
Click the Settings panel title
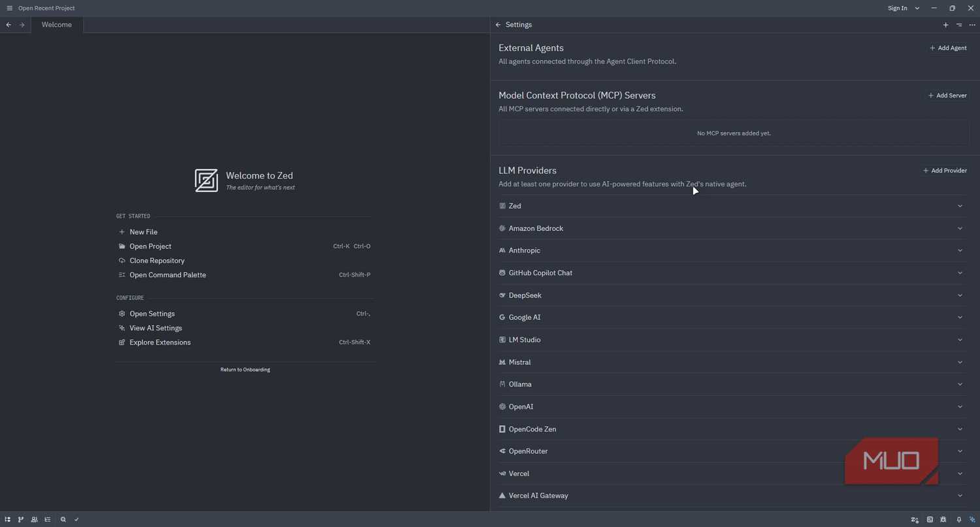519,25
